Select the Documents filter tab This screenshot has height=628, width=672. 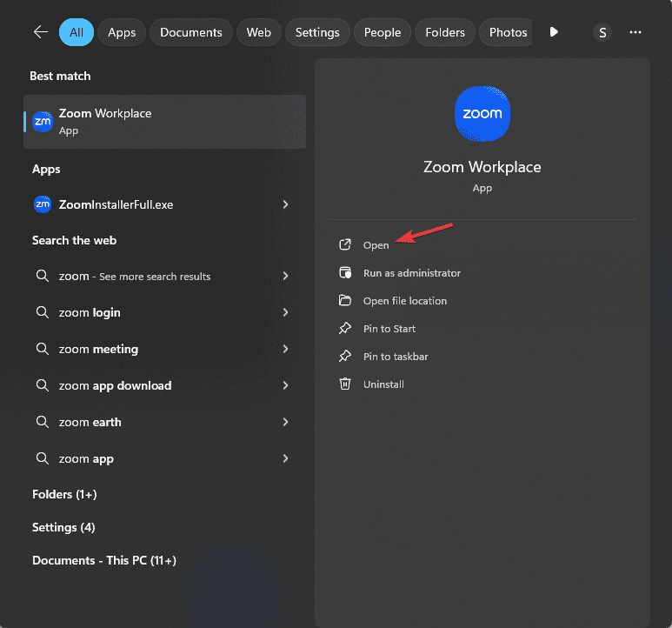click(x=191, y=32)
